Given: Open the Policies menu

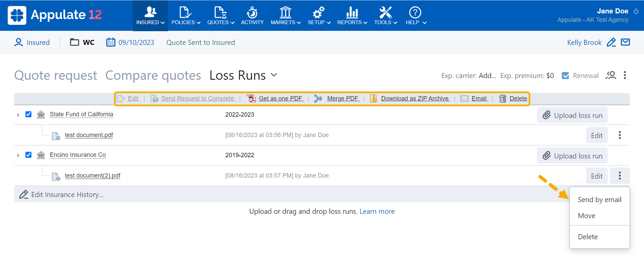Looking at the screenshot, I should [186, 16].
